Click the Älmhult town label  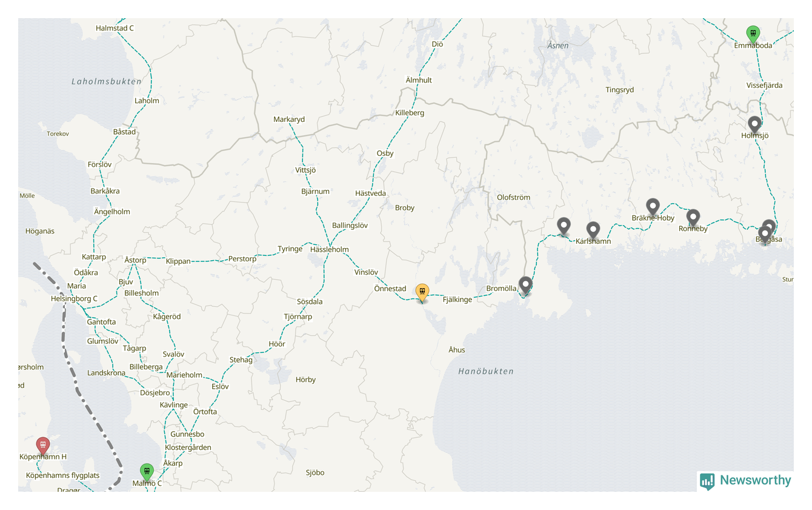coord(419,80)
